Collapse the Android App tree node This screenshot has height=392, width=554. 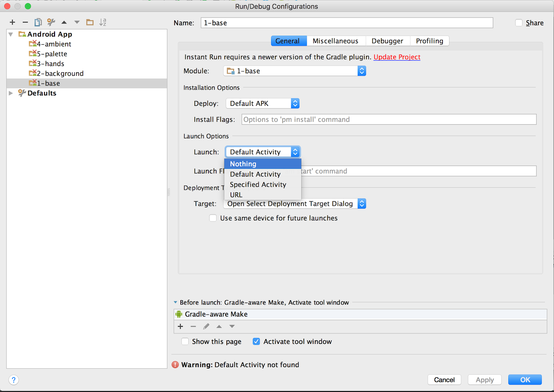click(x=11, y=34)
